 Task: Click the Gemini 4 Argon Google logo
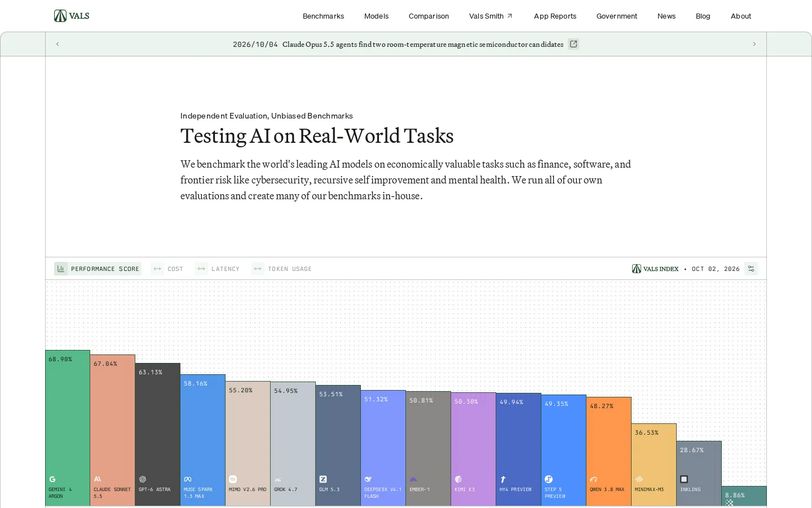pyautogui.click(x=52, y=479)
